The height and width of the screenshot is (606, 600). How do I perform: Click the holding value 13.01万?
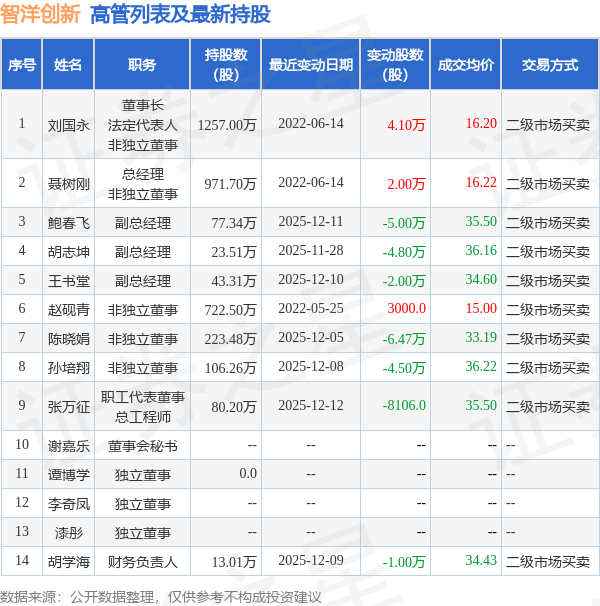234,562
